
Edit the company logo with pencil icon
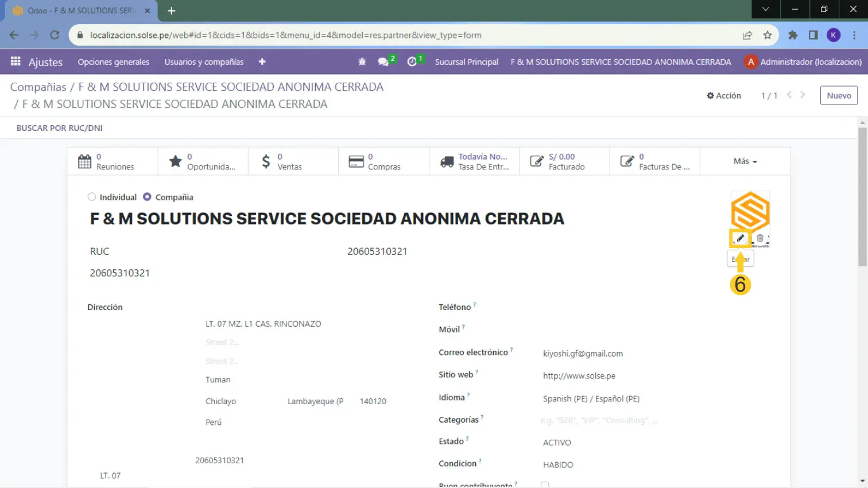coord(741,238)
